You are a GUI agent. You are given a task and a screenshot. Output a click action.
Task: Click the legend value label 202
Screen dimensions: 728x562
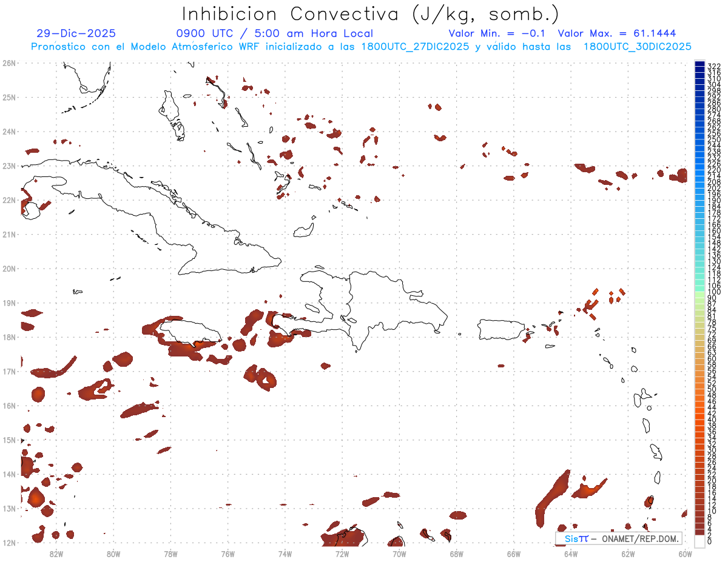(x=714, y=188)
